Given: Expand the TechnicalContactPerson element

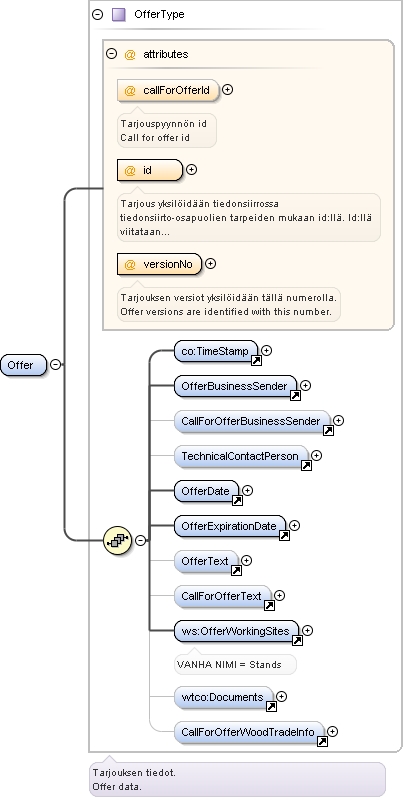Looking at the screenshot, I should click(x=316, y=455).
